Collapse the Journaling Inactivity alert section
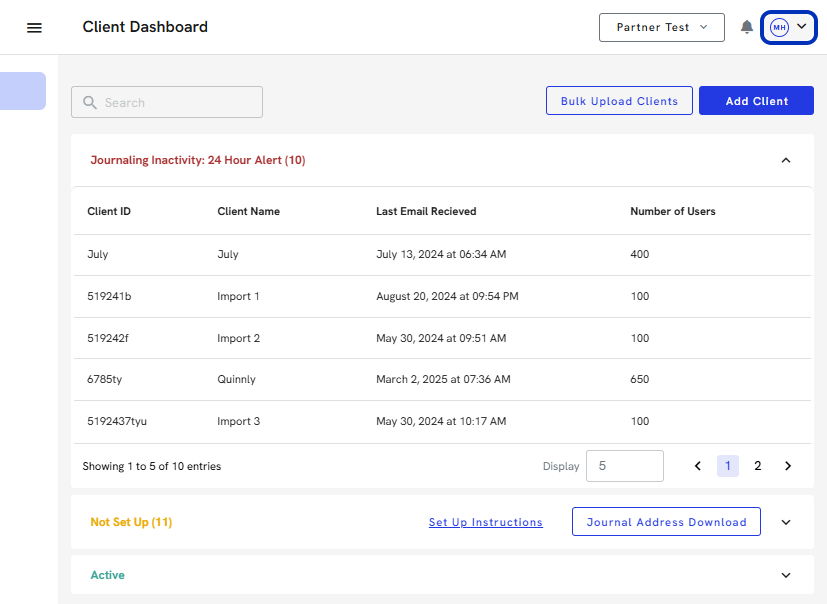The height and width of the screenshot is (604, 827). coord(785,160)
